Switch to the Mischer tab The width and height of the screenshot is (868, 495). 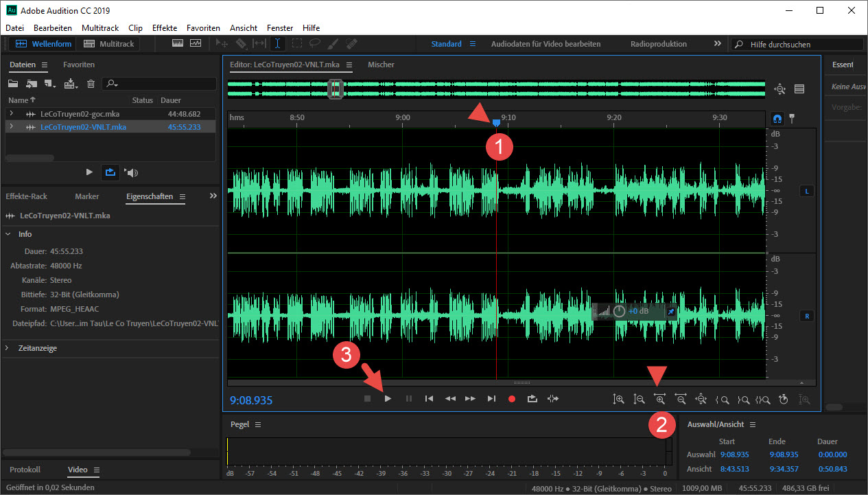(381, 65)
